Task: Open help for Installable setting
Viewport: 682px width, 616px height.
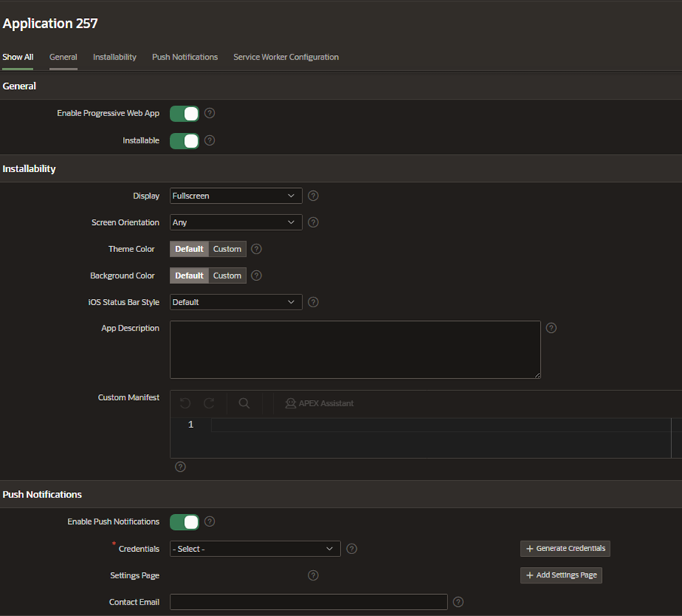Action: point(210,140)
